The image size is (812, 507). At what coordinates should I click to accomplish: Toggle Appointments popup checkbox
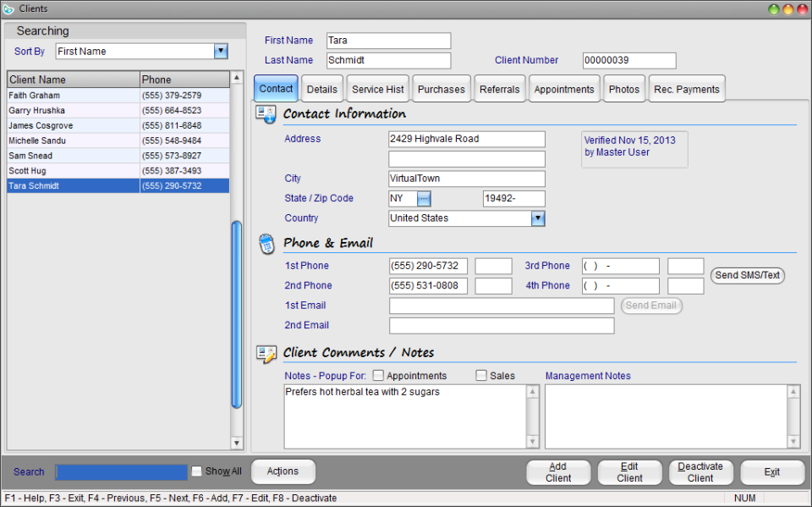point(378,375)
